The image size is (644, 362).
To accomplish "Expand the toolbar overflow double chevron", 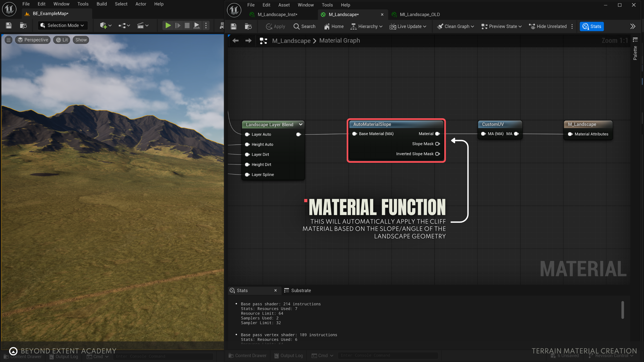I will click(633, 26).
